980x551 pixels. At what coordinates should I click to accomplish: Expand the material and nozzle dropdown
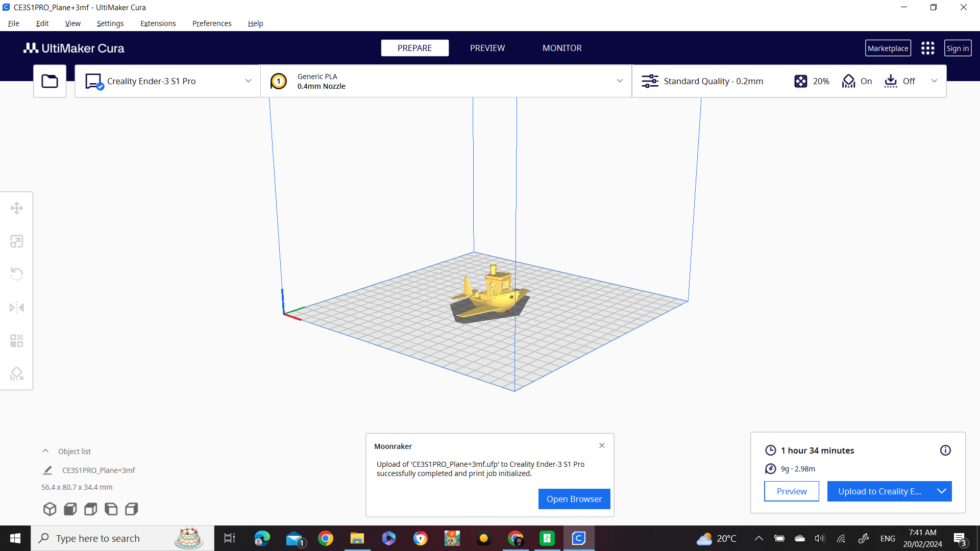620,81
